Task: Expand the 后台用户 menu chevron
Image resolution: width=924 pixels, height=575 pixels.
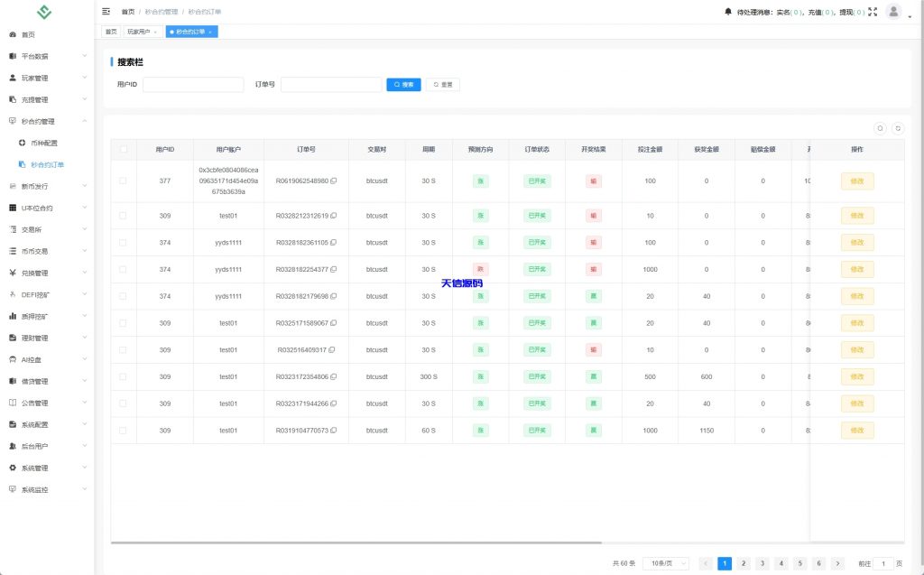Action: [84, 446]
